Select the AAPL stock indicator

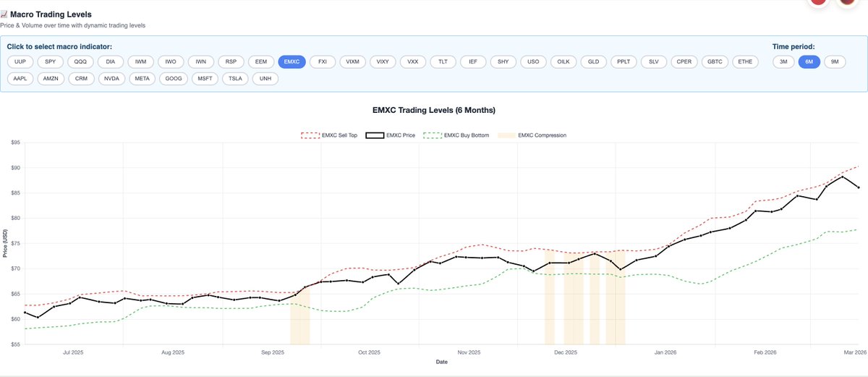coord(20,78)
